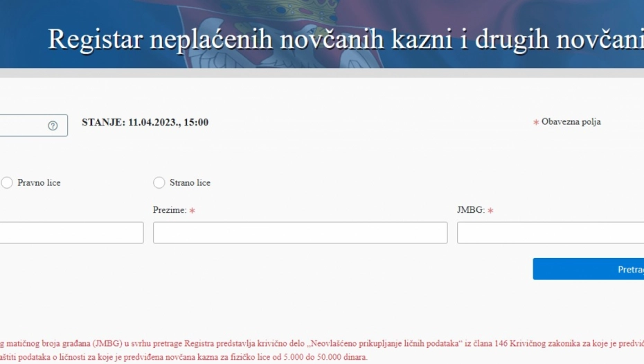Click the red asterisk next to Prezime

(x=192, y=211)
